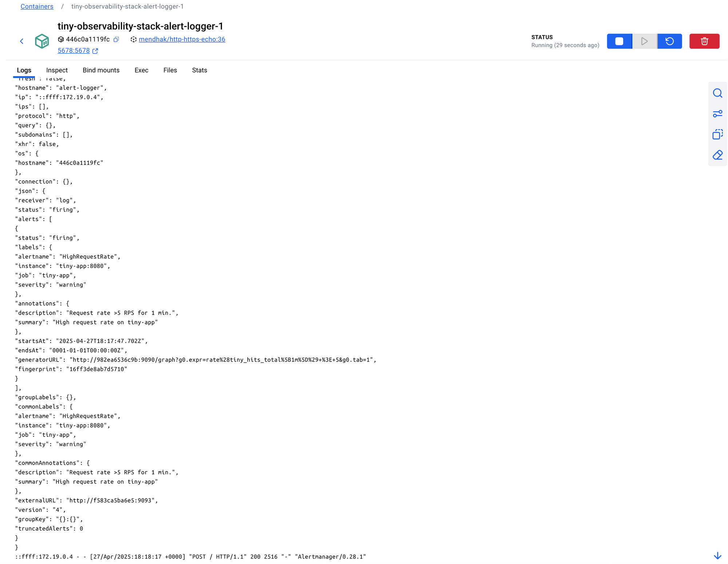This screenshot has width=728, height=564.
Task: View the Stats tab
Action: pyautogui.click(x=199, y=70)
